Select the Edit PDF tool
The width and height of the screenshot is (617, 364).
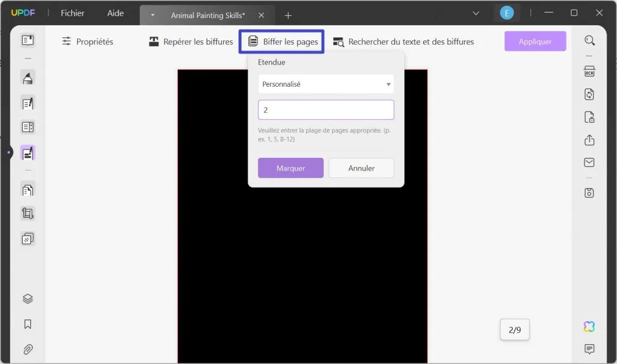[x=27, y=102]
